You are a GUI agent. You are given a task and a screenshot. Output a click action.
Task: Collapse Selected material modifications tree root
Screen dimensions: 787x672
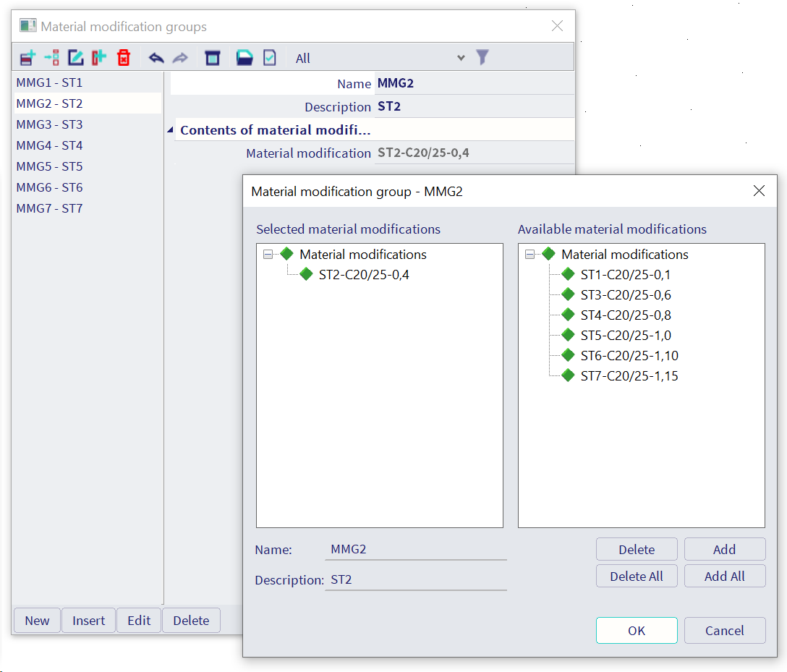(x=268, y=255)
